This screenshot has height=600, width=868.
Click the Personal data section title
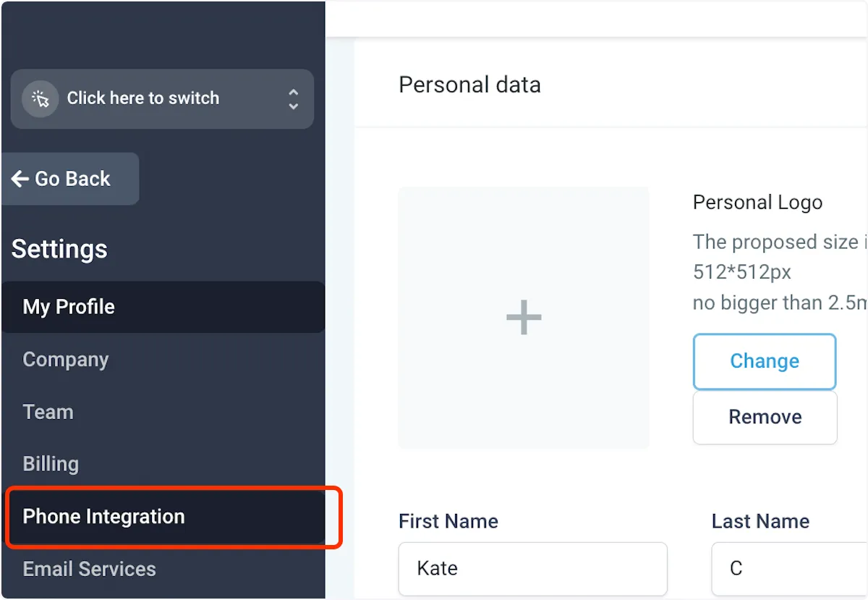coord(469,85)
